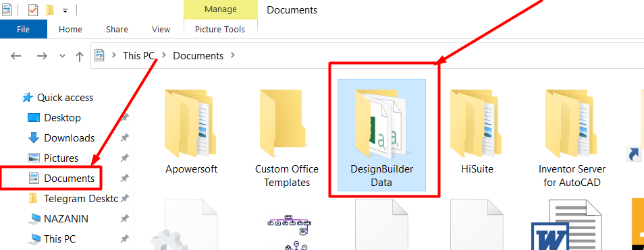Click Documents in the address path
The height and width of the screenshot is (250, 644).
198,56
